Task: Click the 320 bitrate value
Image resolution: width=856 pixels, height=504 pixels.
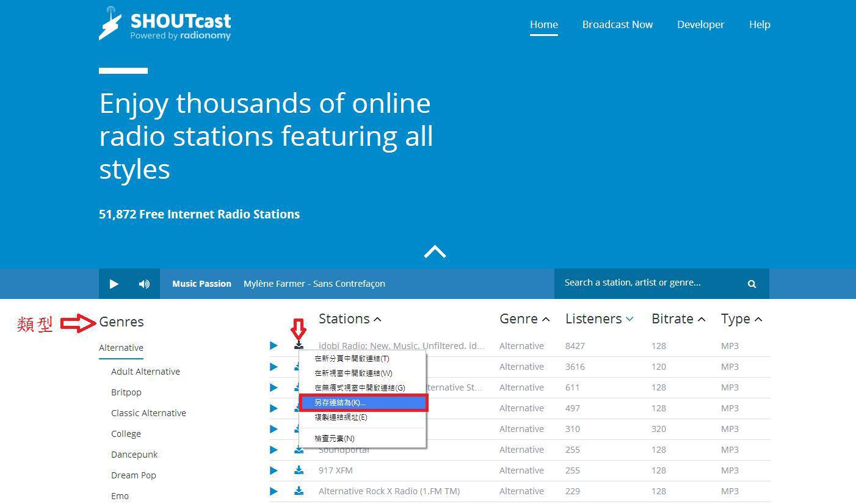Action: [659, 429]
